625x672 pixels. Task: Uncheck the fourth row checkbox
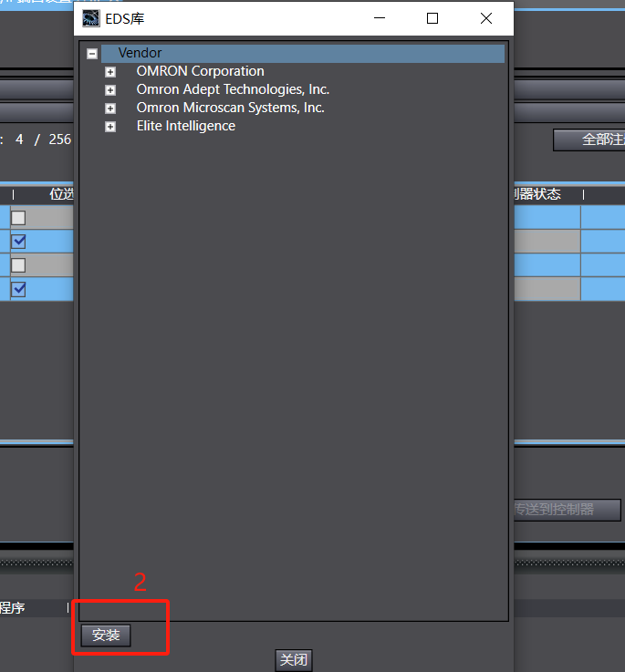pos(18,289)
